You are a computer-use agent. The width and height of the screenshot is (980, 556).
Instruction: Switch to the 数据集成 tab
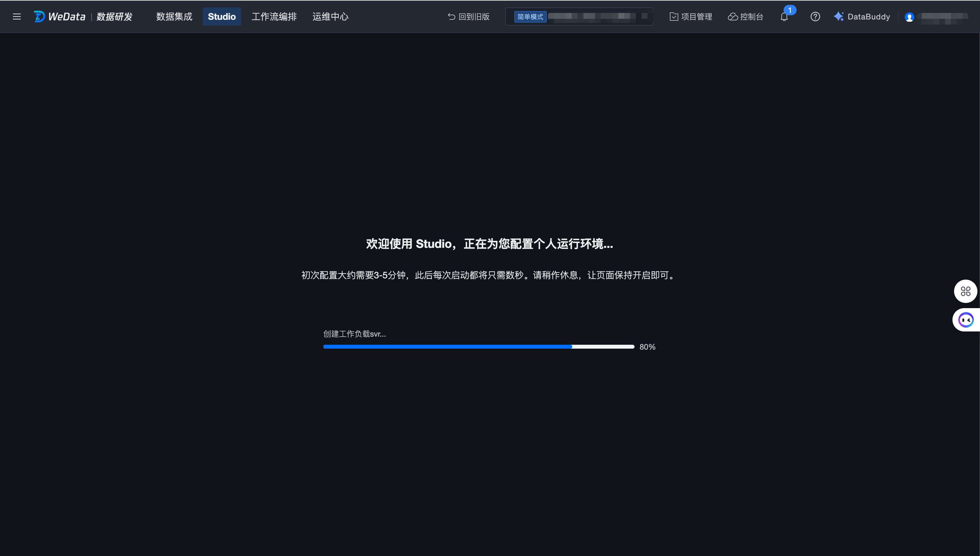pyautogui.click(x=174, y=17)
